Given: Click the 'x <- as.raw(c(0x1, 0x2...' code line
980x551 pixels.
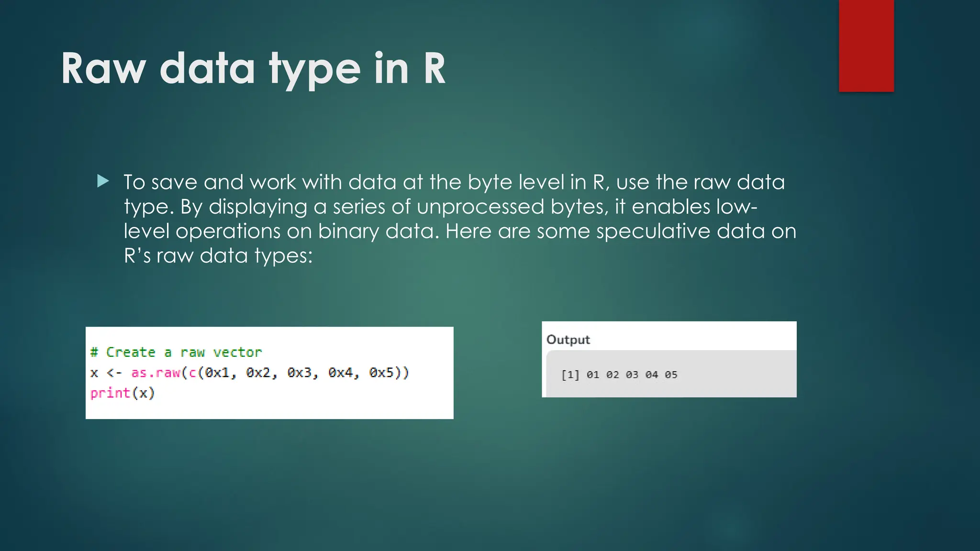Looking at the screenshot, I should (250, 373).
